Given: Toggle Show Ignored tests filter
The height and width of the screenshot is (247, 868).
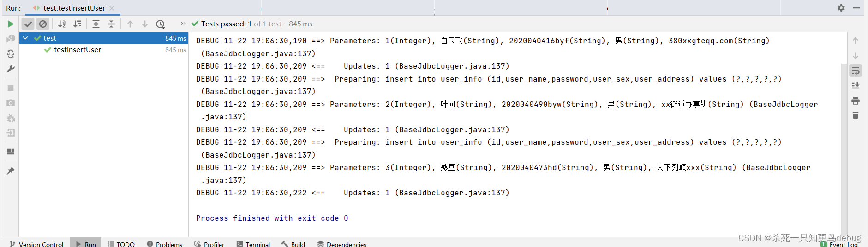Looking at the screenshot, I should pos(43,24).
